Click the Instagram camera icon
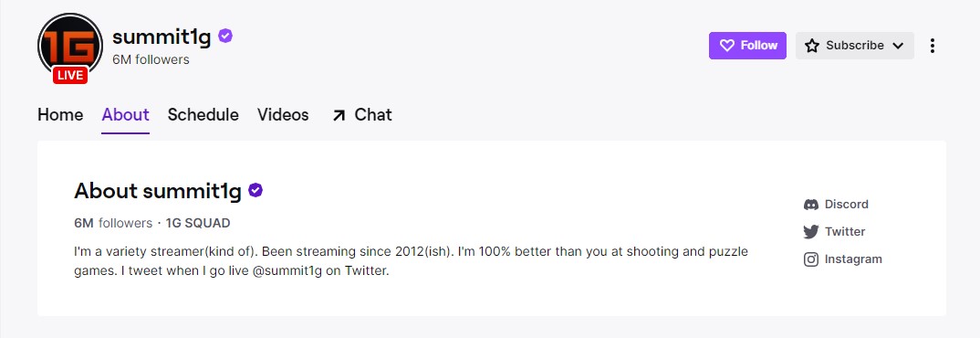This screenshot has height=338, width=980. (x=810, y=259)
